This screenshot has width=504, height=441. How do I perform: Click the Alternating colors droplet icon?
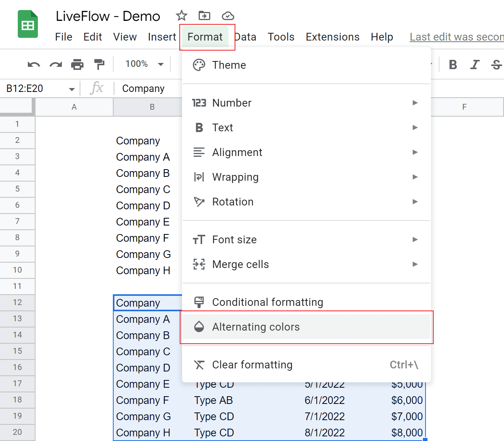199,327
